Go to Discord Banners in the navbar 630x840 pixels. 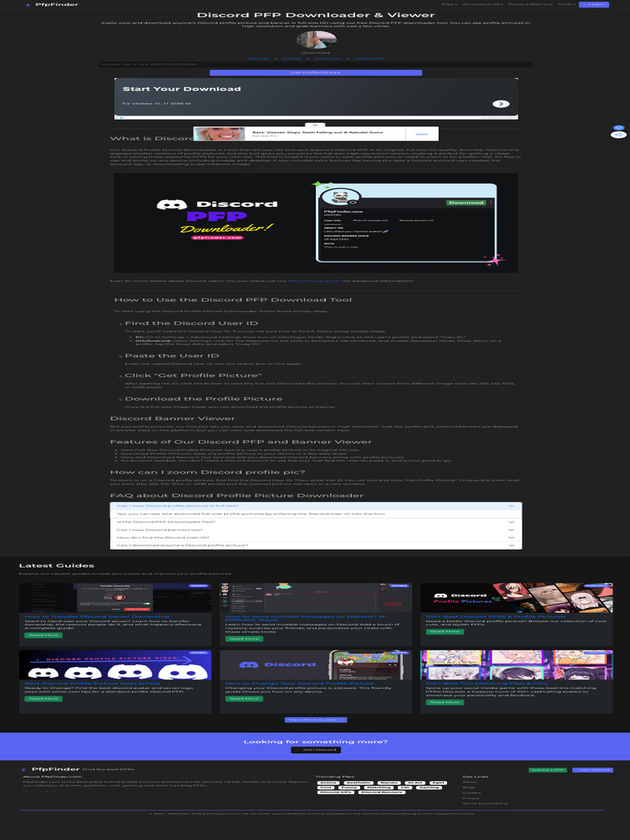(x=531, y=4)
